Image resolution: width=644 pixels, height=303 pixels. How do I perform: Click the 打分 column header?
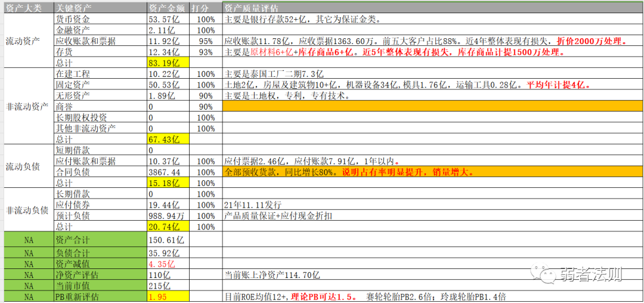(206, 8)
